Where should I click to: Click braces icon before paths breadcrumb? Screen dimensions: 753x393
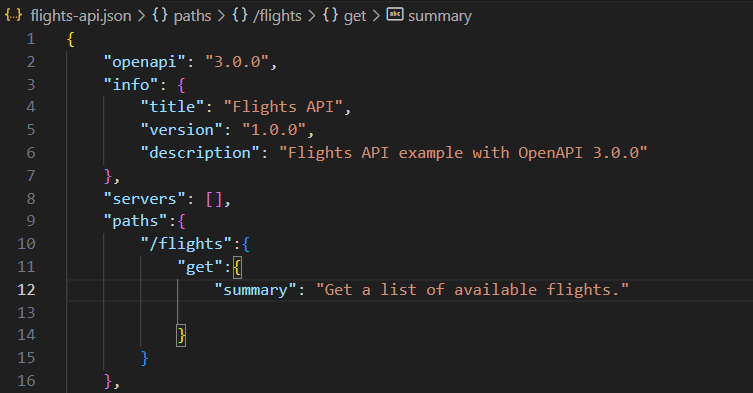click(160, 15)
